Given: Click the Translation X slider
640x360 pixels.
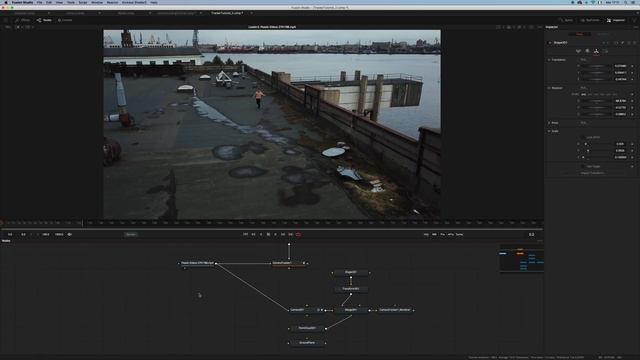Looking at the screenshot, I should point(596,66).
